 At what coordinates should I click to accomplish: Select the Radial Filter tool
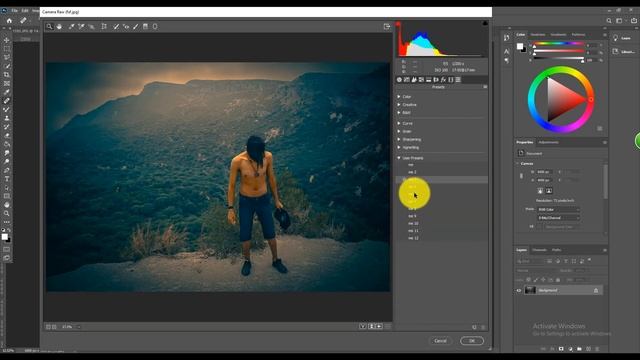[155, 27]
